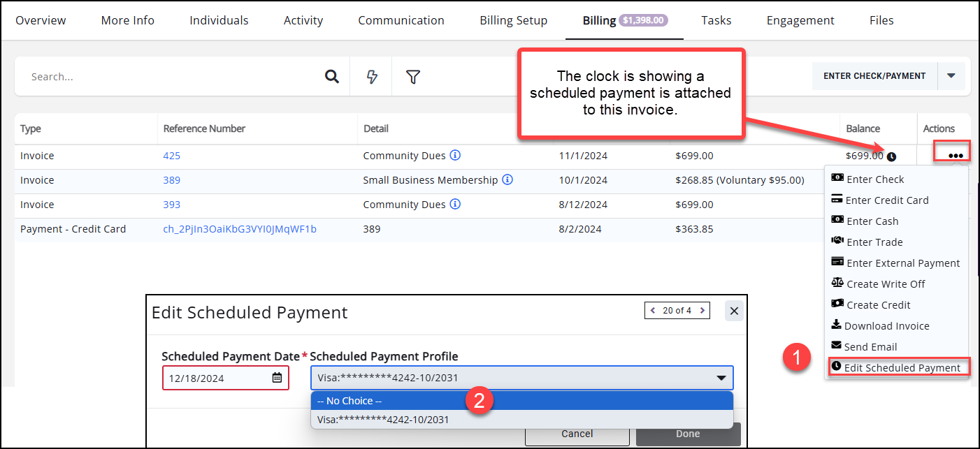Switch to the Billing Setup tab
Image resolution: width=980 pixels, height=449 pixels.
(x=513, y=20)
